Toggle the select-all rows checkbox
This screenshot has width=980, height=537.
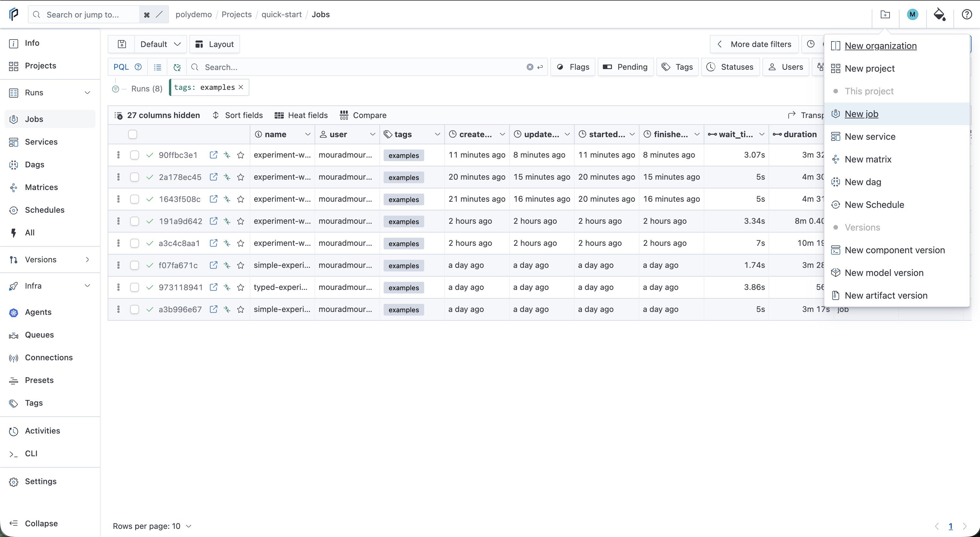tap(132, 134)
